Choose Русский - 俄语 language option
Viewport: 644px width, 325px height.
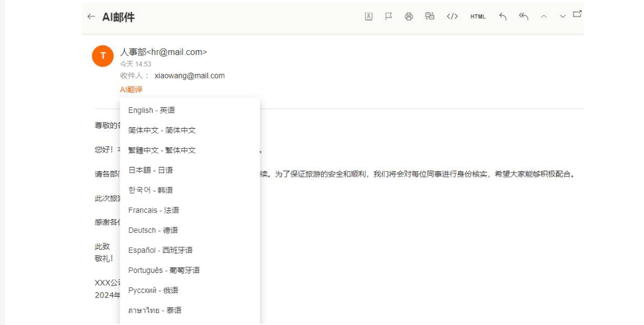pyautogui.click(x=153, y=290)
